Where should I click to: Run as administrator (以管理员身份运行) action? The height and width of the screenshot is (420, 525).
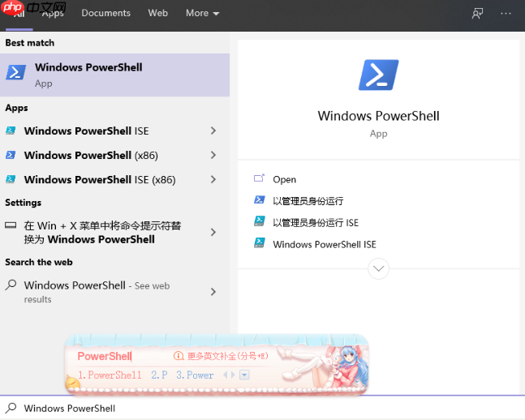point(308,201)
